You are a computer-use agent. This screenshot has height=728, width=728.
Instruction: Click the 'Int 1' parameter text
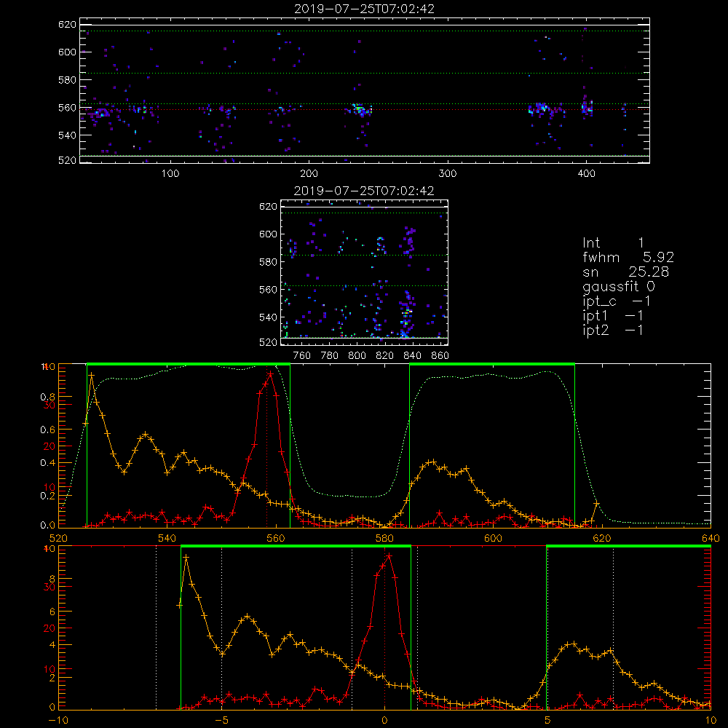click(613, 243)
